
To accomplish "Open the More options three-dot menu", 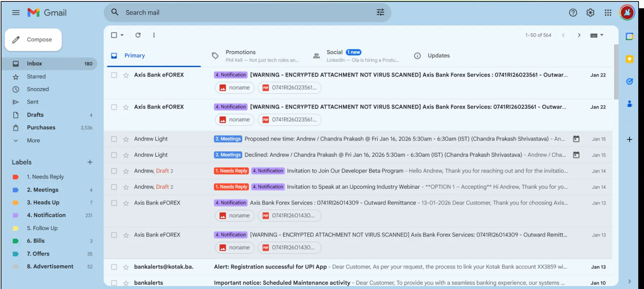I will click(154, 35).
